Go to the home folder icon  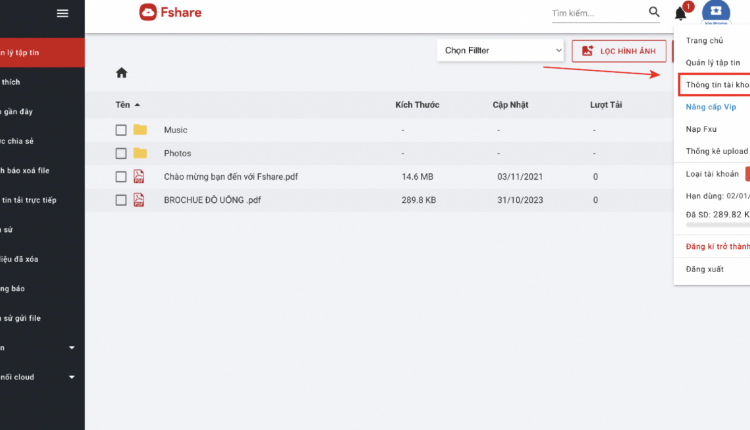tap(121, 73)
